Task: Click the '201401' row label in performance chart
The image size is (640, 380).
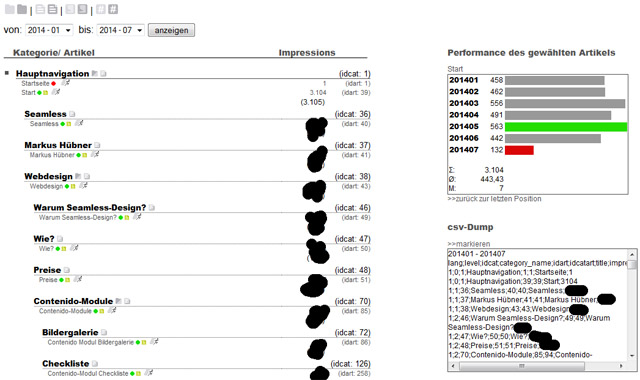Action: tap(464, 80)
